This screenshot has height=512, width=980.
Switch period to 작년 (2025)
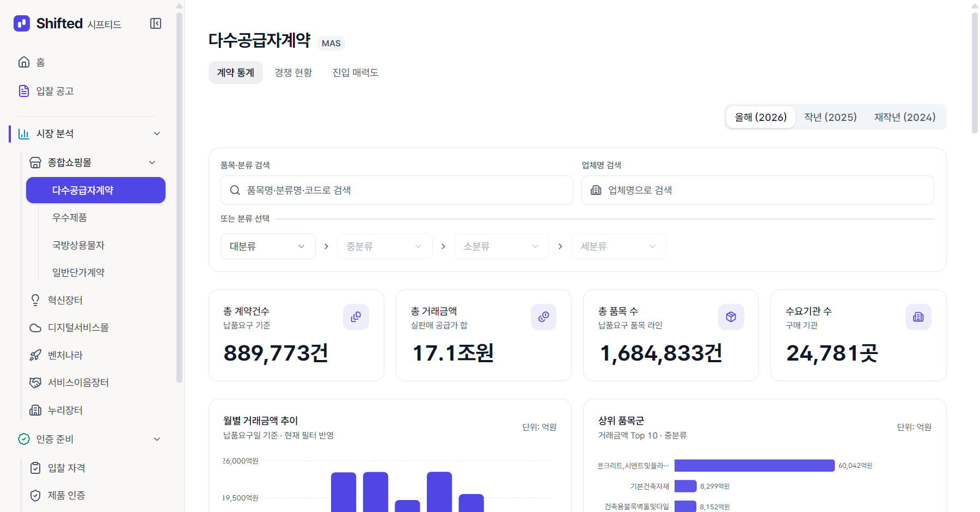point(830,117)
